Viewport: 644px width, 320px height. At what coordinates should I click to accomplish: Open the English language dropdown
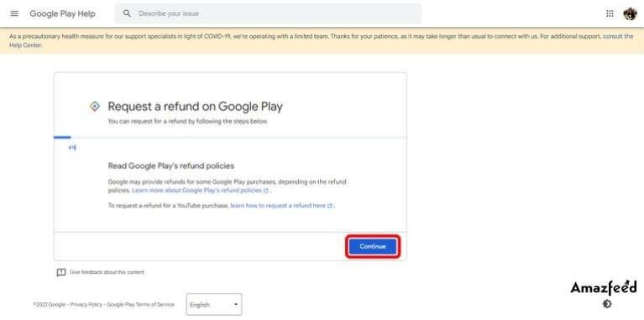[x=214, y=304]
